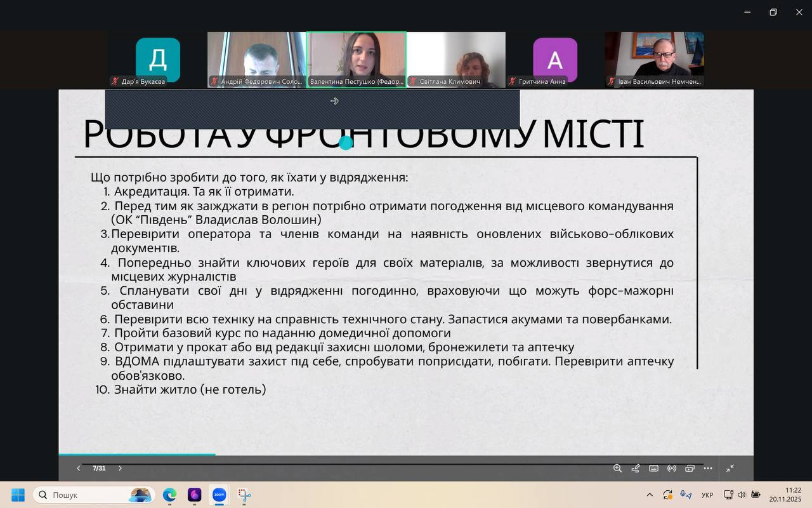Expand the hidden system tray icons chevron
Image resolution: width=812 pixels, height=508 pixels.
click(x=650, y=495)
